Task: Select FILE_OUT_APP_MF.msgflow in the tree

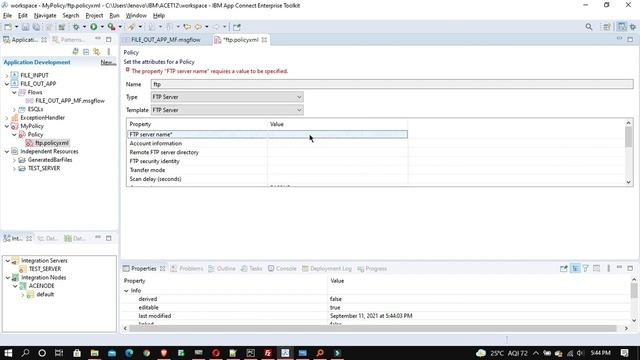Action: click(70, 101)
